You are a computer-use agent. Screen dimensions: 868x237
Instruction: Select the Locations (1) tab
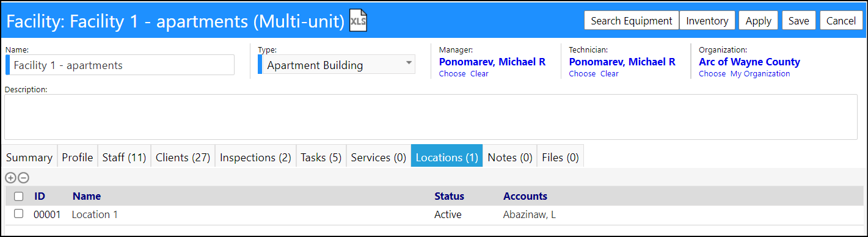tap(447, 157)
